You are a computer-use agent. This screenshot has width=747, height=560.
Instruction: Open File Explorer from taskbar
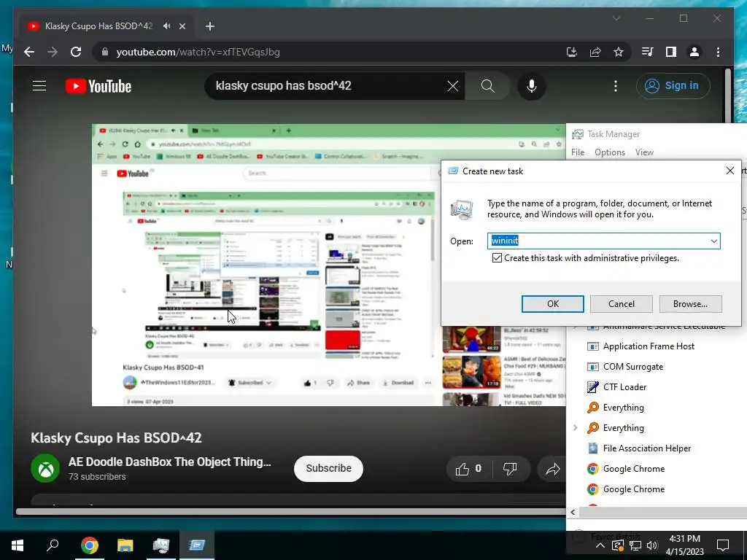pos(125,545)
